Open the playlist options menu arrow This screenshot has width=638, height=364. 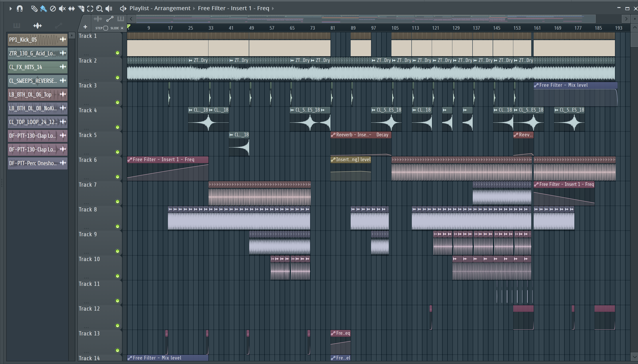[10, 9]
